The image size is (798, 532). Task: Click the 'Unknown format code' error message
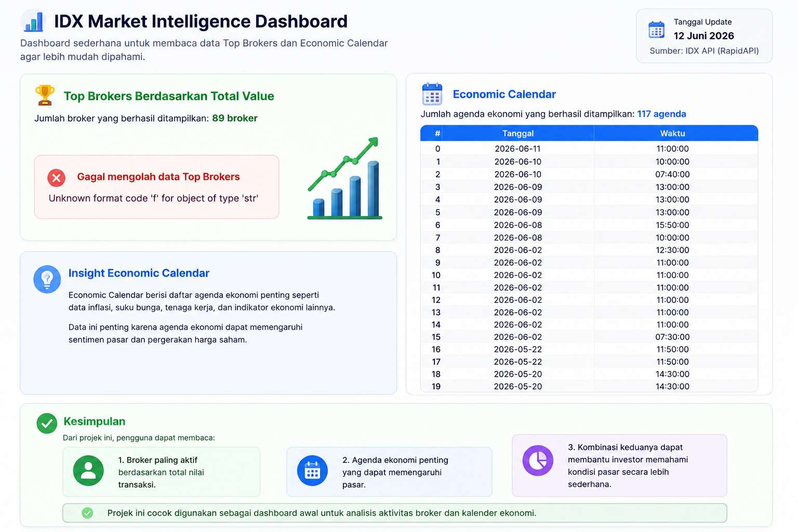click(153, 198)
